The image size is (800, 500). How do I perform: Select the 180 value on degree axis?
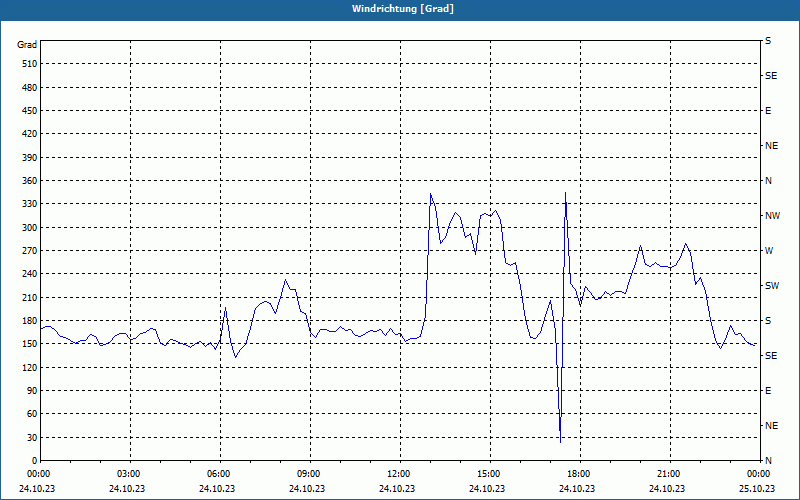click(30, 320)
